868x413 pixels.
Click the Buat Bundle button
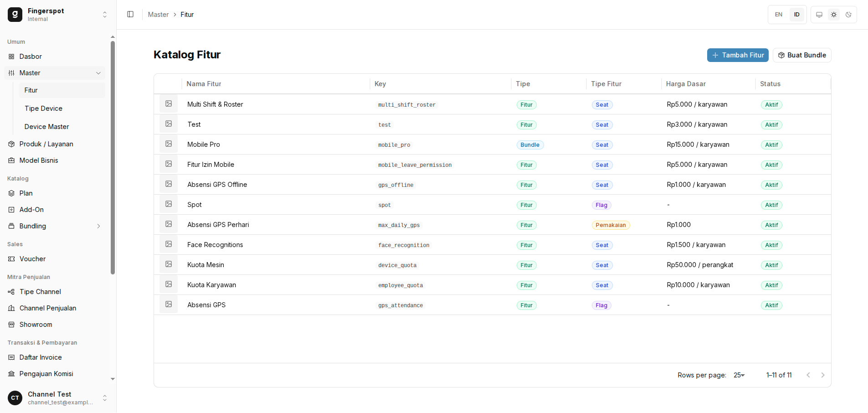pyautogui.click(x=802, y=55)
